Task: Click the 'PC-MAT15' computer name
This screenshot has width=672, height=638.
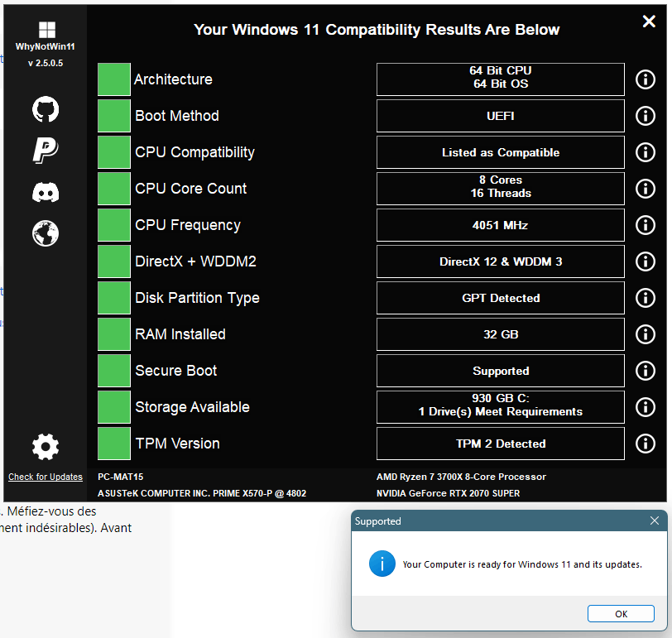Action: tap(121, 477)
